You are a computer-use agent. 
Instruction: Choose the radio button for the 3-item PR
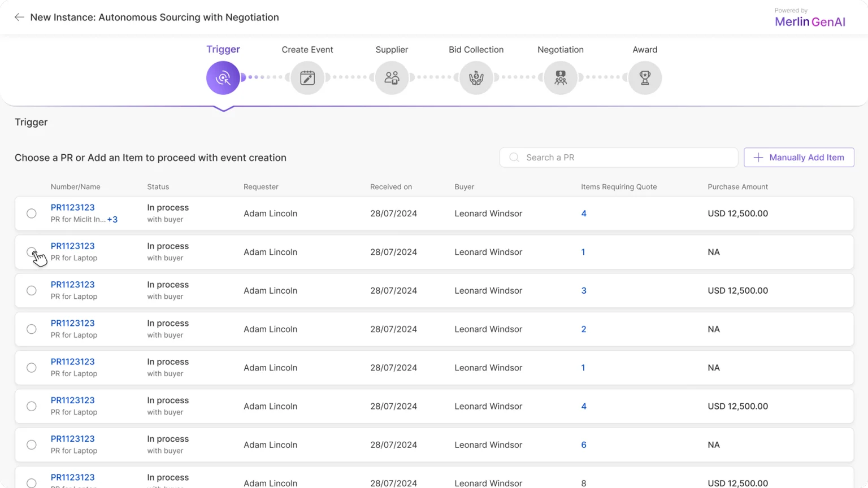pyautogui.click(x=32, y=291)
